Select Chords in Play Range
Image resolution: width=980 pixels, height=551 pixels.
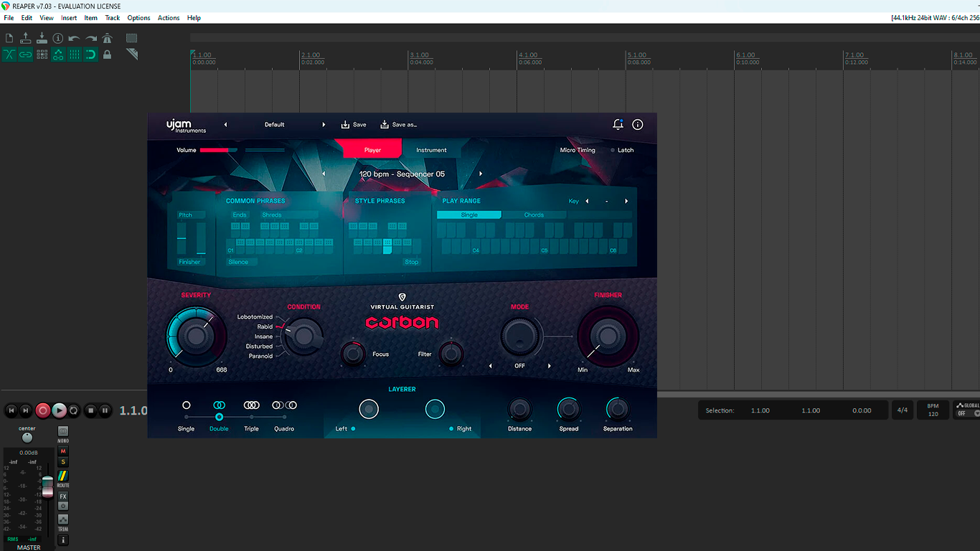(x=534, y=215)
